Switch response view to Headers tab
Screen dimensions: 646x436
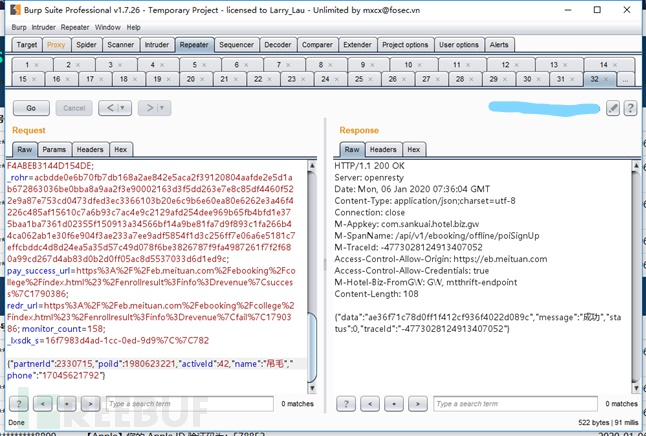point(383,150)
